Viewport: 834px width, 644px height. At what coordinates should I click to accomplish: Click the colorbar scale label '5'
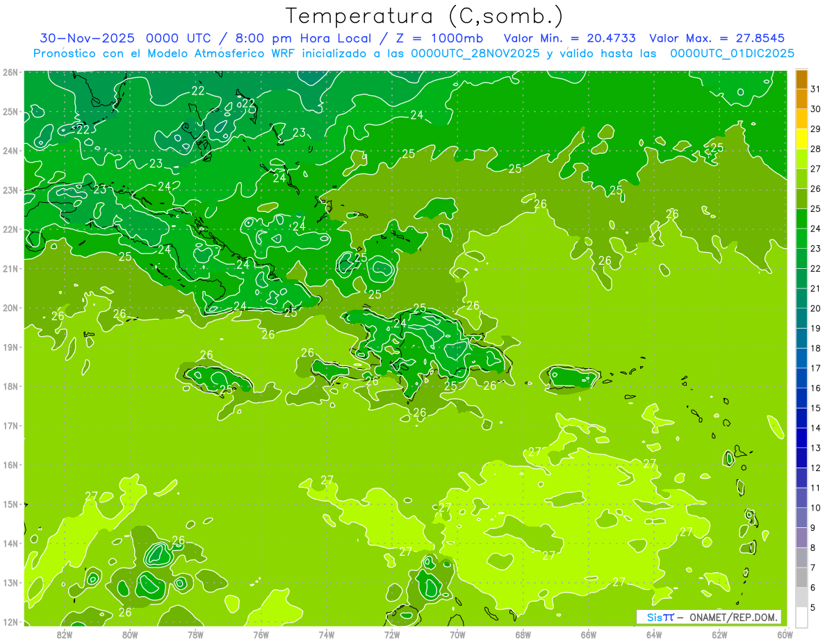point(813,607)
